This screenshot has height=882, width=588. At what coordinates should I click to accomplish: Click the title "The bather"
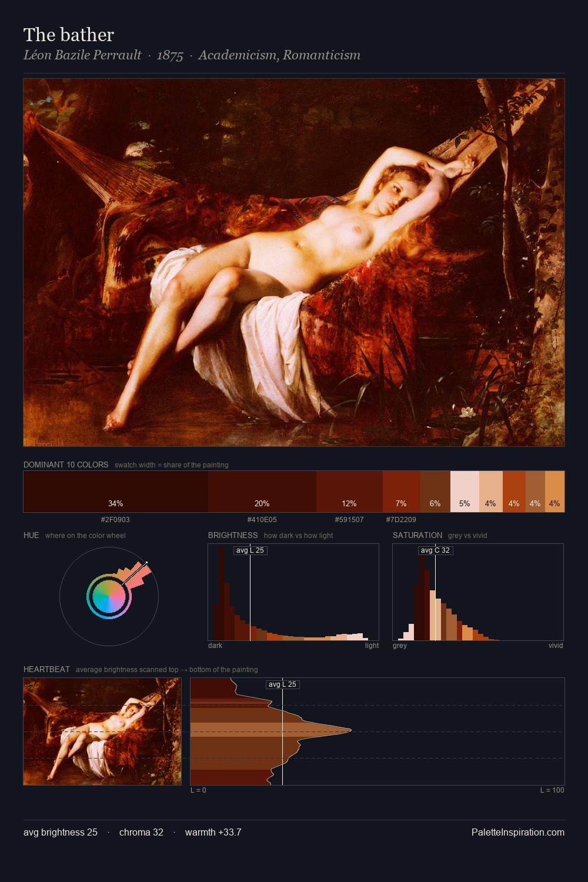[x=69, y=35]
